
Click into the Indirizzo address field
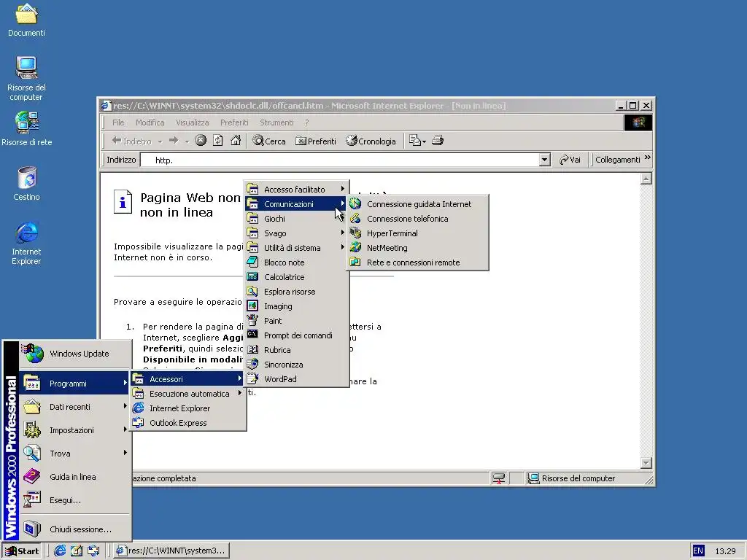pyautogui.click(x=340, y=160)
